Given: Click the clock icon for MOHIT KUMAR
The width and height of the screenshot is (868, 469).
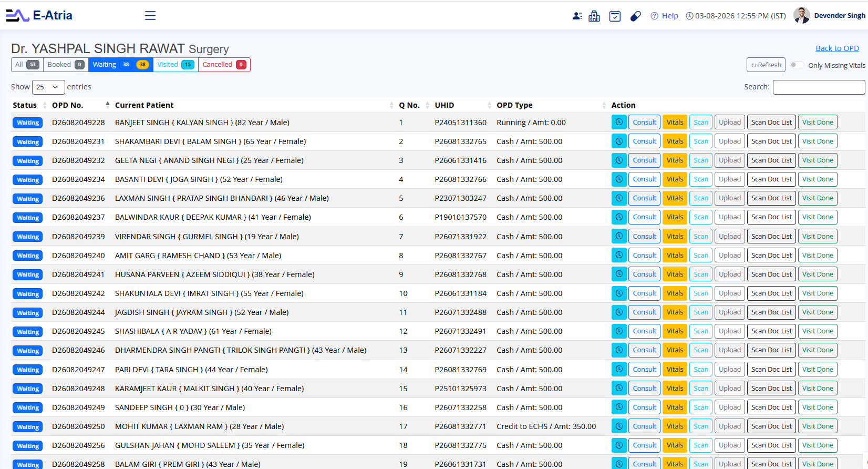Looking at the screenshot, I should click(619, 426).
